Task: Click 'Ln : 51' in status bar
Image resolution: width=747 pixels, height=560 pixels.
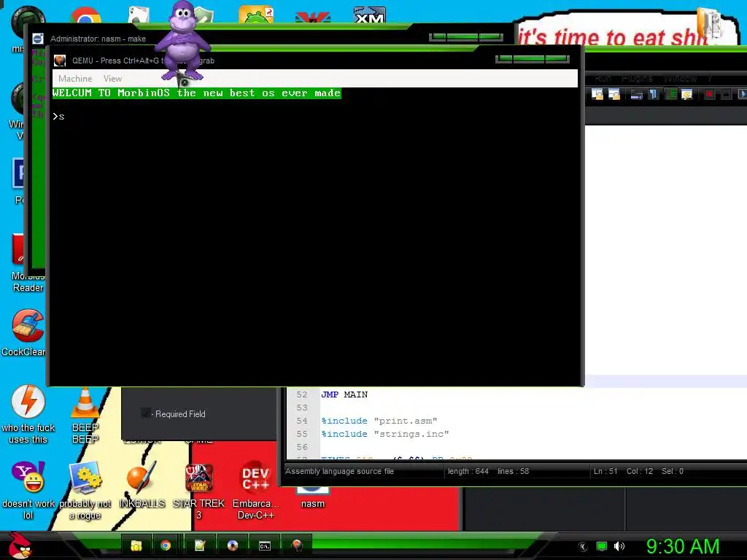Action: click(605, 472)
